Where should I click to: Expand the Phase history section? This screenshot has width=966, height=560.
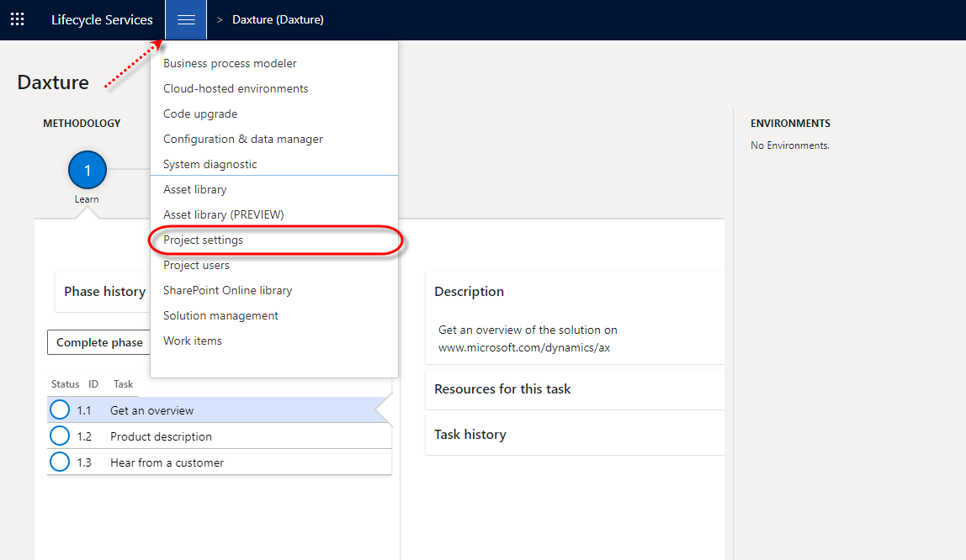coord(104,292)
